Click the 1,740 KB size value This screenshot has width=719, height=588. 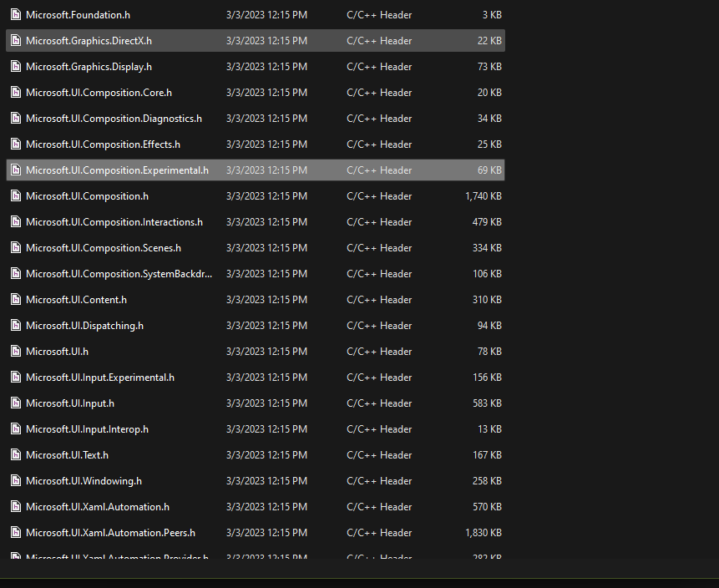tap(484, 196)
